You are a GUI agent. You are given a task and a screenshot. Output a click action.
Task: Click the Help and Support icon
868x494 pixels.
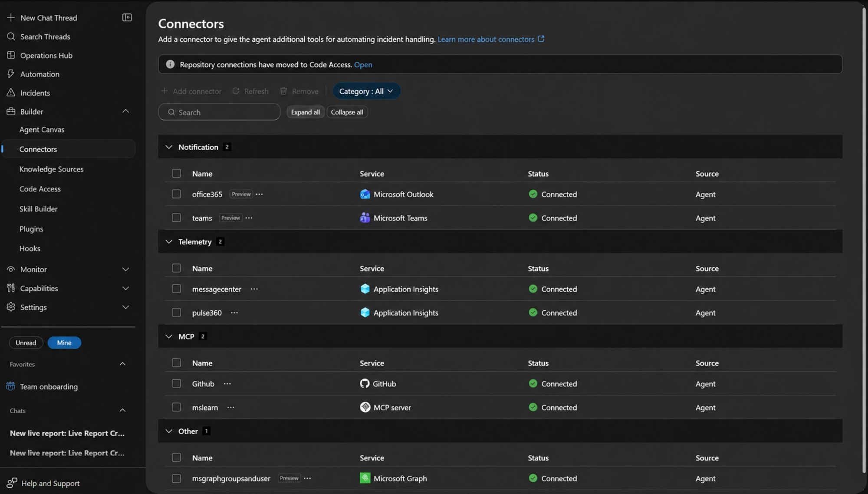coord(12,483)
